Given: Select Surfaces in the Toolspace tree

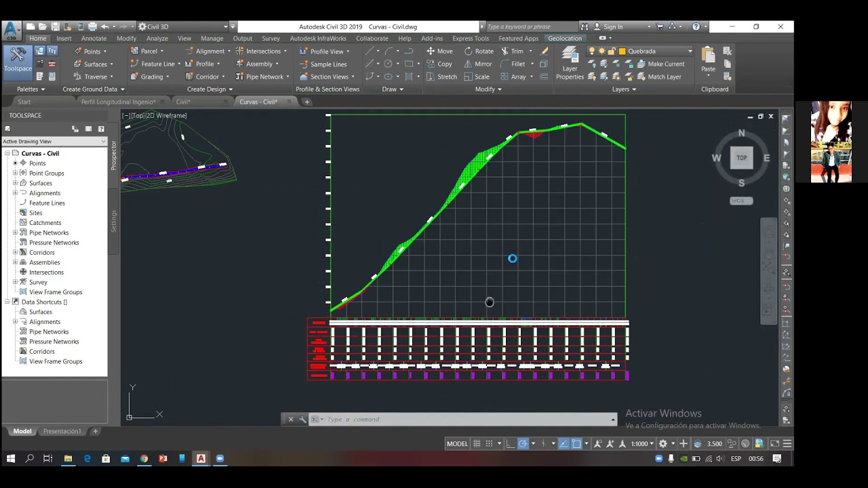Looking at the screenshot, I should click(41, 183).
